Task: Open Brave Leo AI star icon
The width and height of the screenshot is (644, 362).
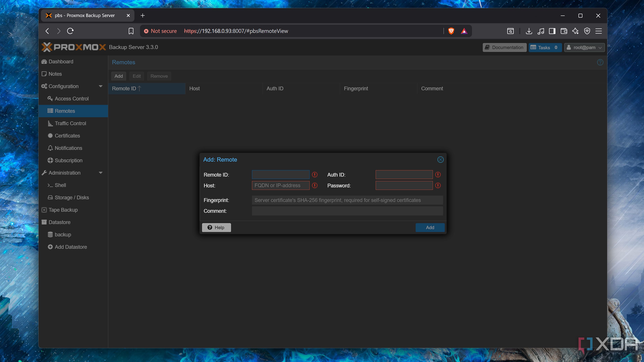Action: pyautogui.click(x=576, y=31)
